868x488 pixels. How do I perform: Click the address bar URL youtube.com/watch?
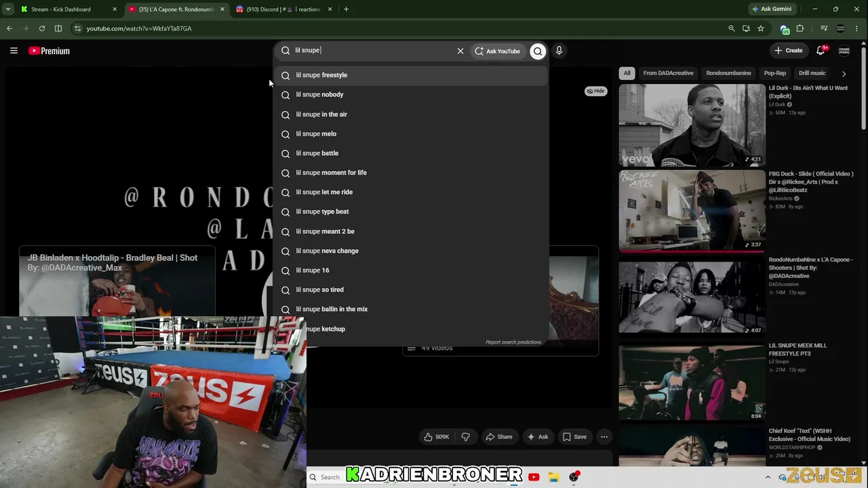click(139, 28)
